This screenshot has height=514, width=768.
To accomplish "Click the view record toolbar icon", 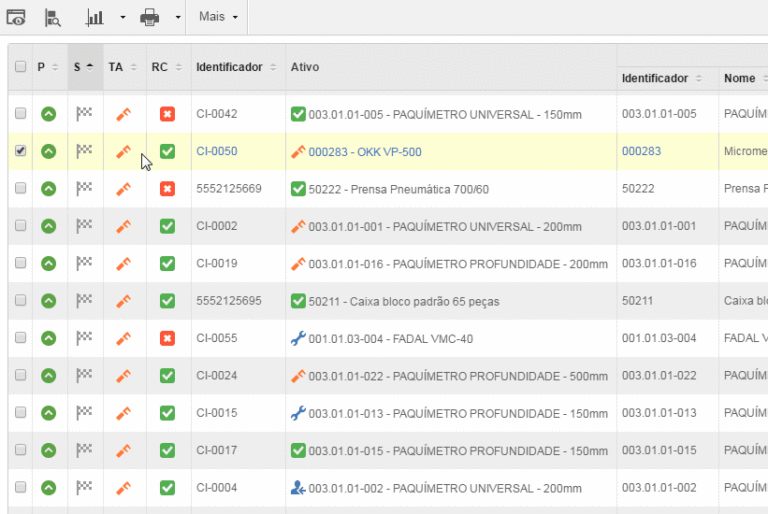I will click(x=16, y=17).
